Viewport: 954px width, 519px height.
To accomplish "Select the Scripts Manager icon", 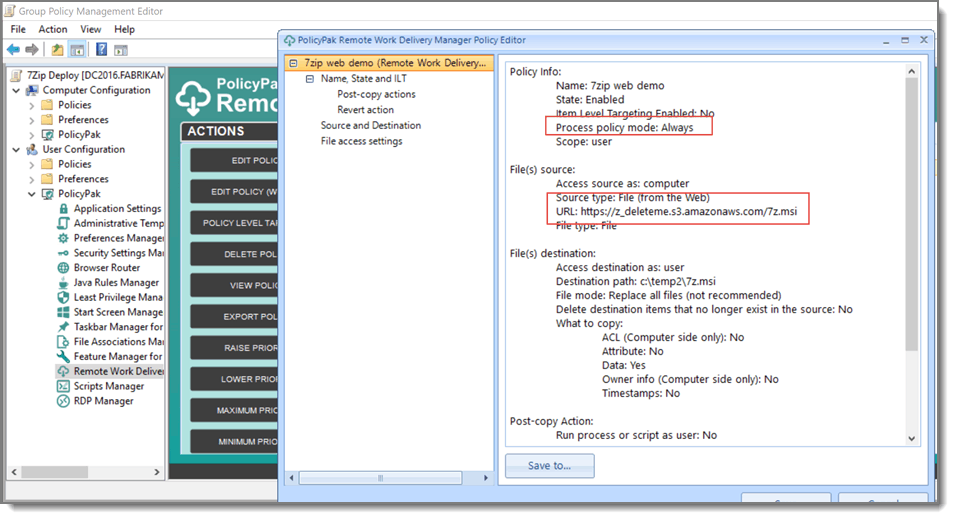I will (63, 386).
